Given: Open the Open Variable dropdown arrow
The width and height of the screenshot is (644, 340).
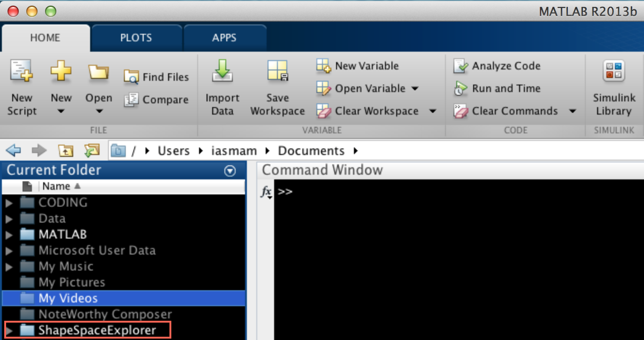Looking at the screenshot, I should point(415,88).
